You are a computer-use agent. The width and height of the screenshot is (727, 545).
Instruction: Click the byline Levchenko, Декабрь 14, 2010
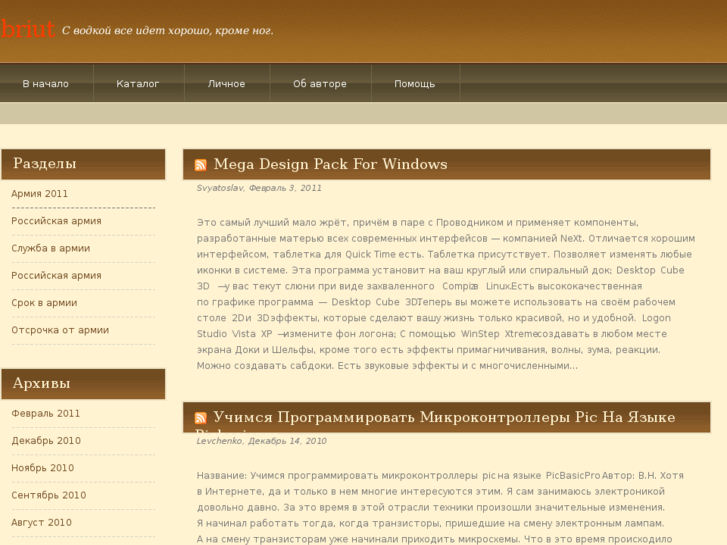point(261,441)
